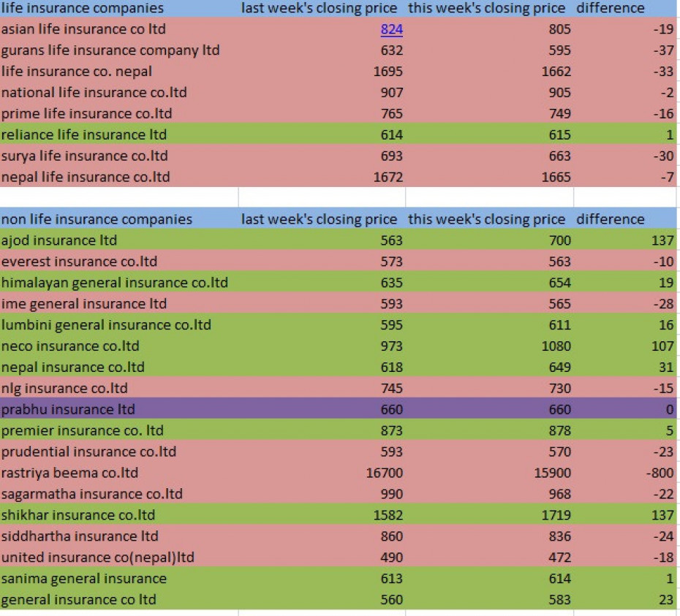The height and width of the screenshot is (616, 680).
Task: Select the 'non life insurance companies' header cell
Action: 119,219
